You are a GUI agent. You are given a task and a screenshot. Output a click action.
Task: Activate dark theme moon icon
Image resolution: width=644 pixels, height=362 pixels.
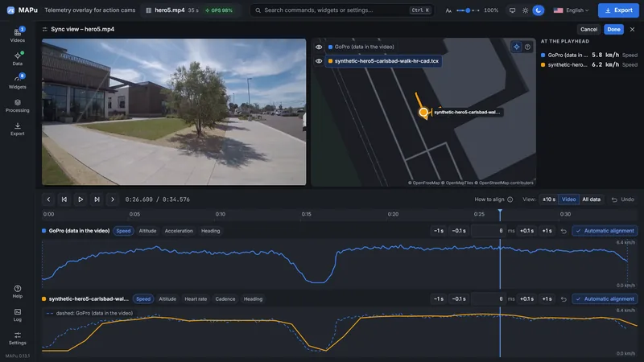coord(538,10)
